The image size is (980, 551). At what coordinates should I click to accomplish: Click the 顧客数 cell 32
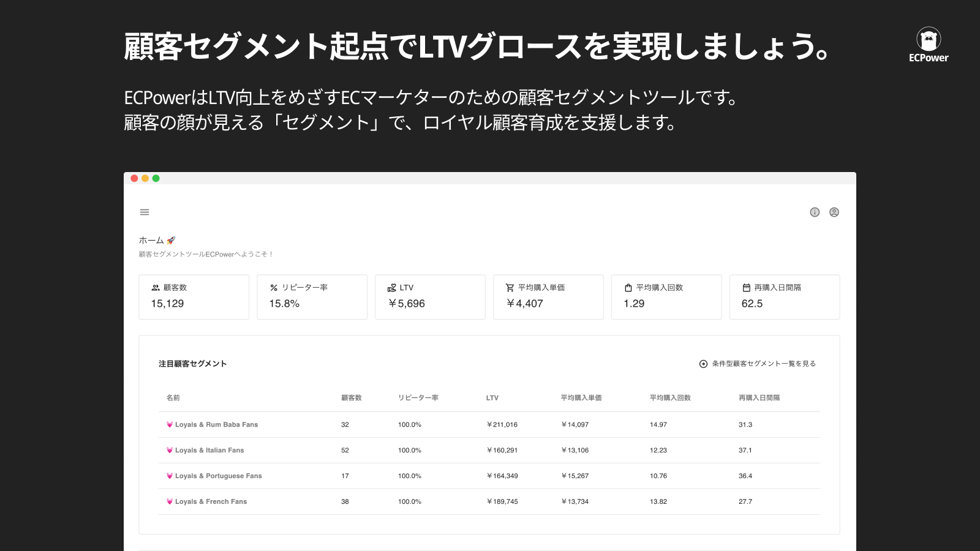[345, 424]
